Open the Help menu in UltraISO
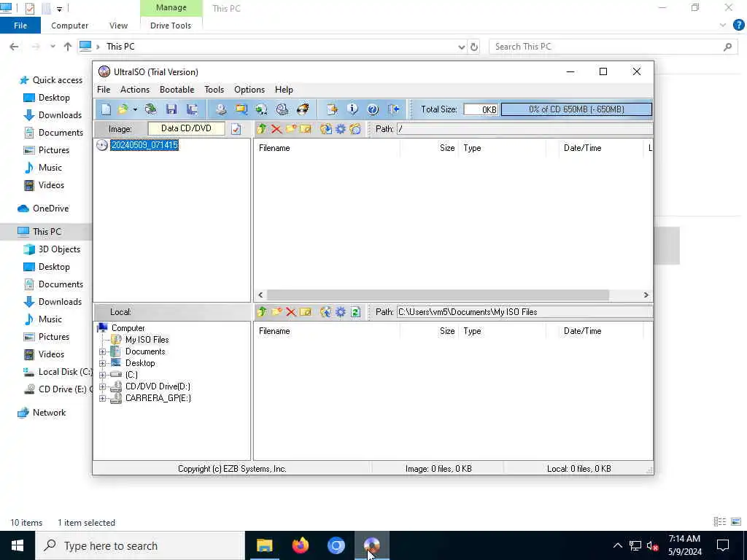The image size is (747, 560). click(x=284, y=90)
